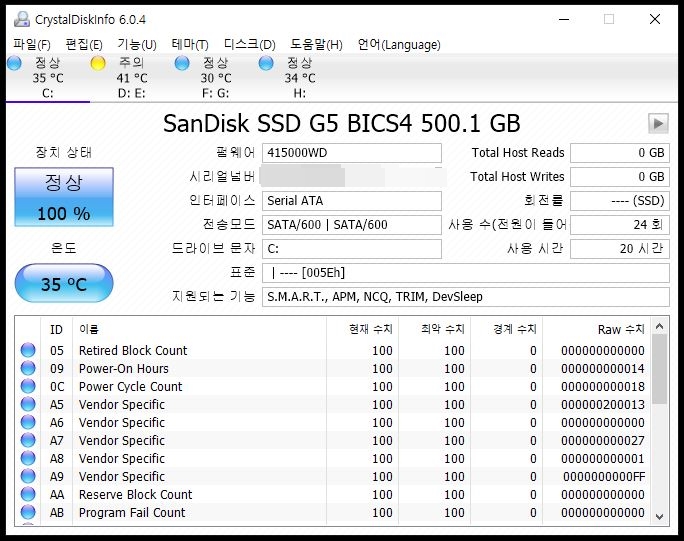Click status orb of A6 Vendor Specific row
684x541 pixels.
click(x=28, y=422)
